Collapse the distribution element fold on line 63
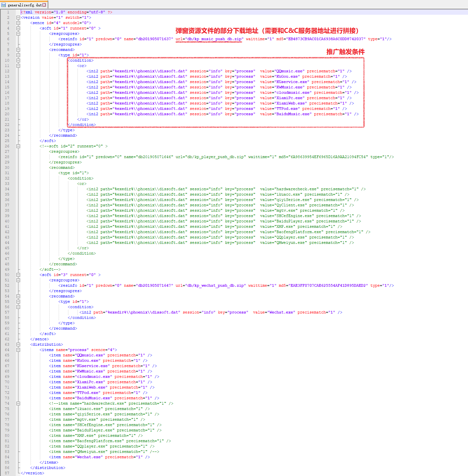 18,344
